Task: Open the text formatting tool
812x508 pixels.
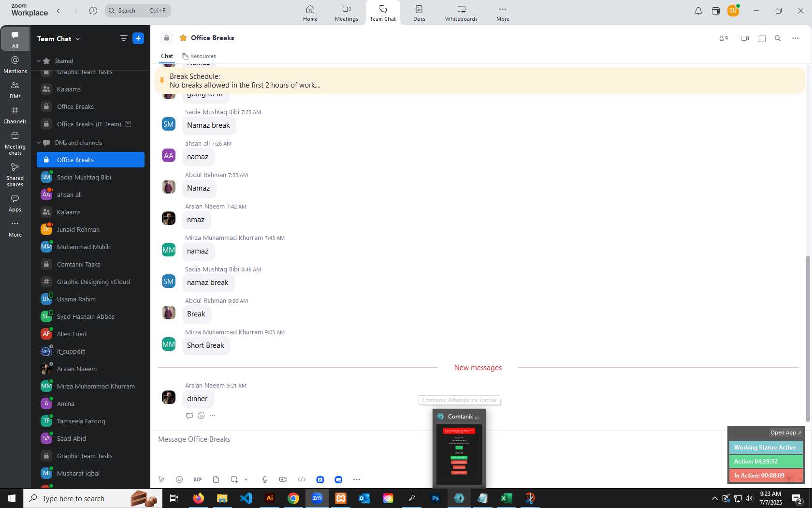Action: (x=161, y=479)
